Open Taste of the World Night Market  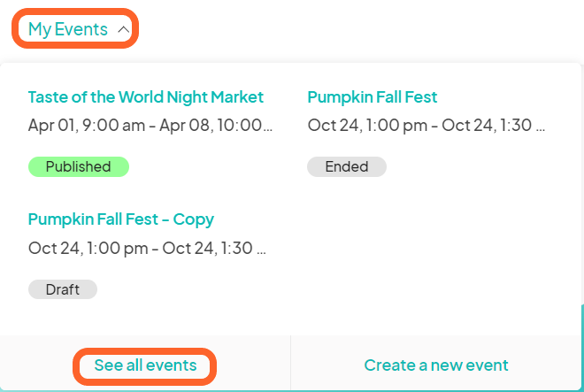pyautogui.click(x=146, y=97)
